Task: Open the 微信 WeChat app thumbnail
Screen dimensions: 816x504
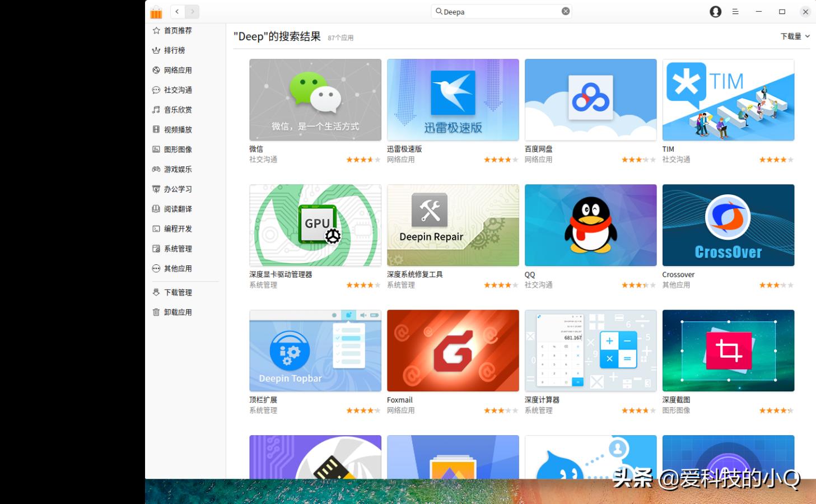Action: click(x=315, y=100)
